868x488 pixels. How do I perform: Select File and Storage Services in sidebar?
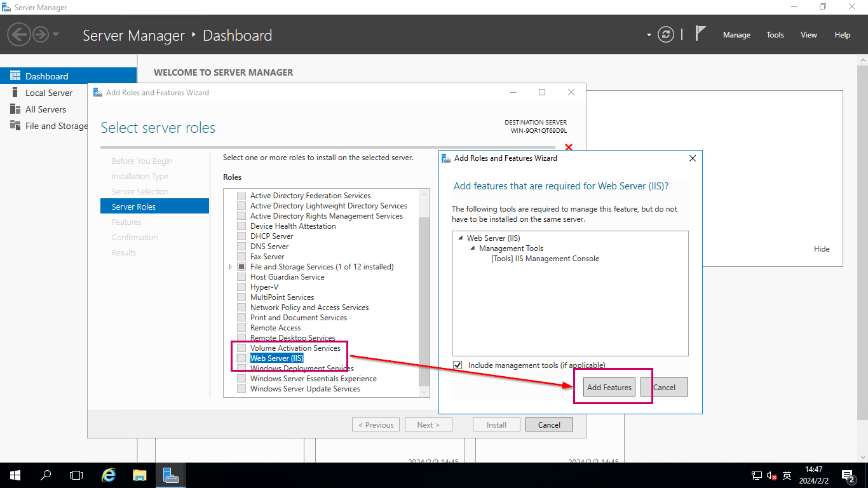tap(57, 126)
